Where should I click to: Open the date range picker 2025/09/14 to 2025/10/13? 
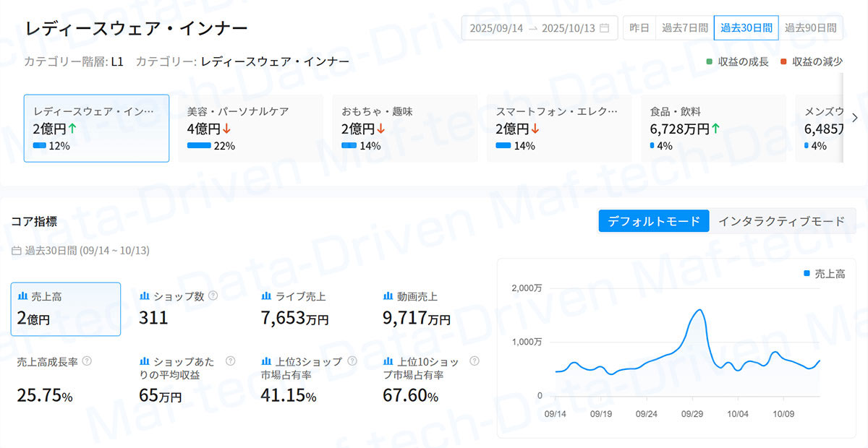(x=539, y=28)
